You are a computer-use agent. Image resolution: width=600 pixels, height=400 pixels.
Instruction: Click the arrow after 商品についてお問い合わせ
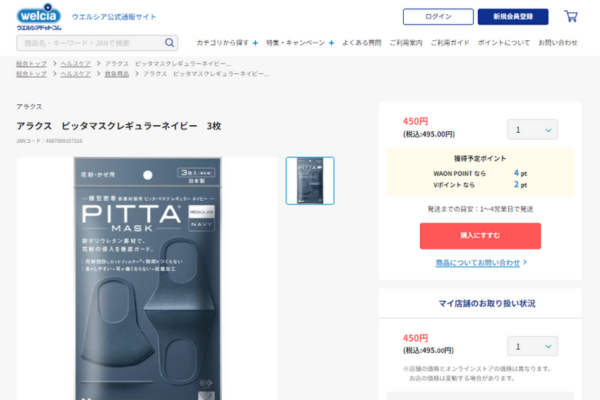pyautogui.click(x=525, y=262)
